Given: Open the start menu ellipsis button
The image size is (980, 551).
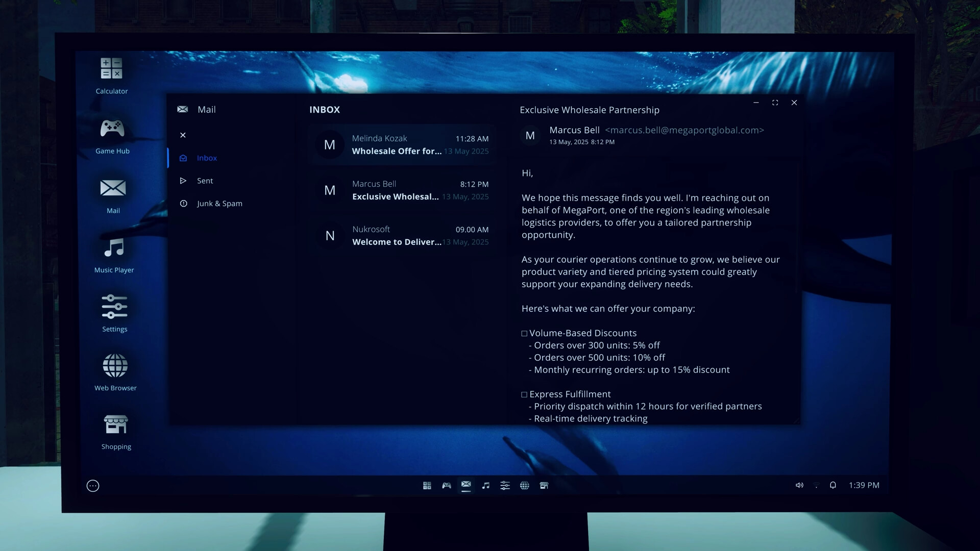Looking at the screenshot, I should (x=93, y=486).
